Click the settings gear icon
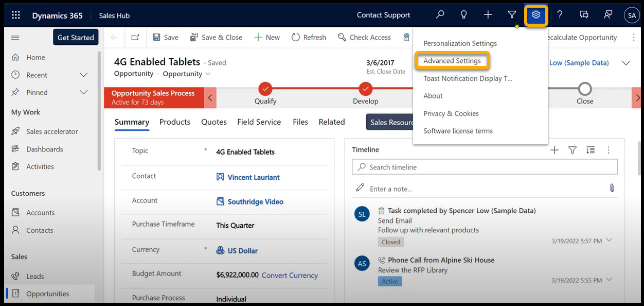 click(x=536, y=15)
